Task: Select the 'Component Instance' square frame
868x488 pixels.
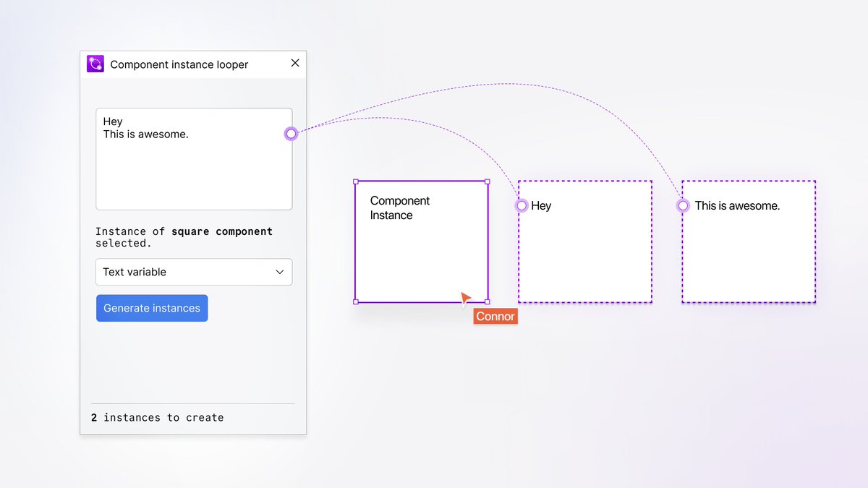Action: 422,241
